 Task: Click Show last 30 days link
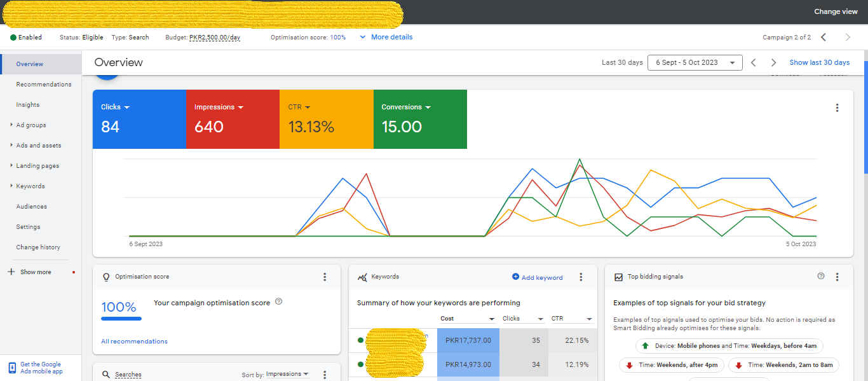click(819, 62)
